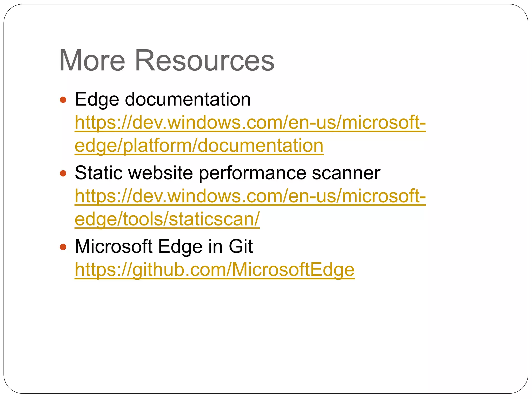The width and height of the screenshot is (532, 399).
Task: Open the edge/platform/documentation link line
Action: pyautogui.click(x=199, y=145)
